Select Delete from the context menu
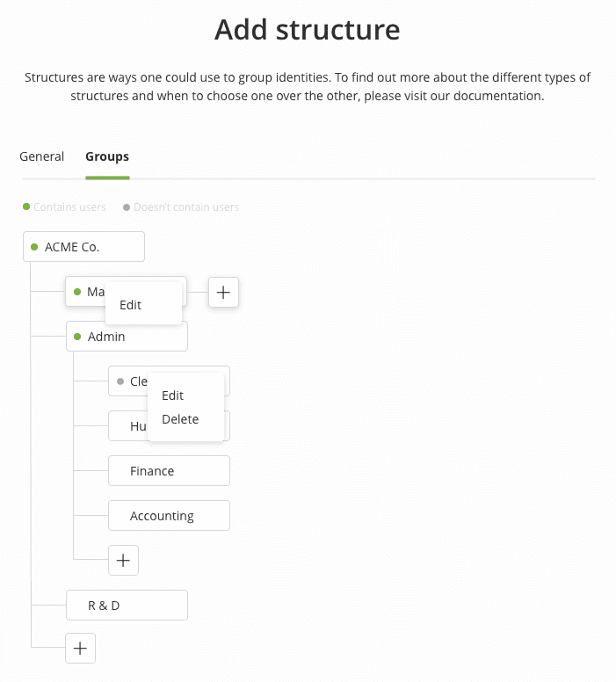Viewport: 616px width, 682px height. pos(180,419)
